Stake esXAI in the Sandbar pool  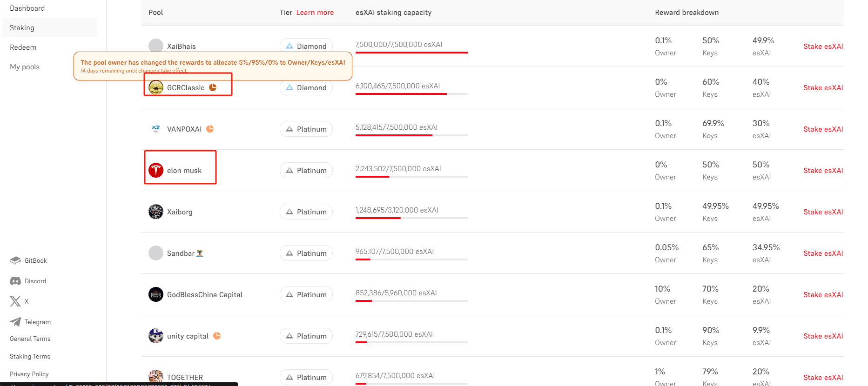pyautogui.click(x=823, y=253)
